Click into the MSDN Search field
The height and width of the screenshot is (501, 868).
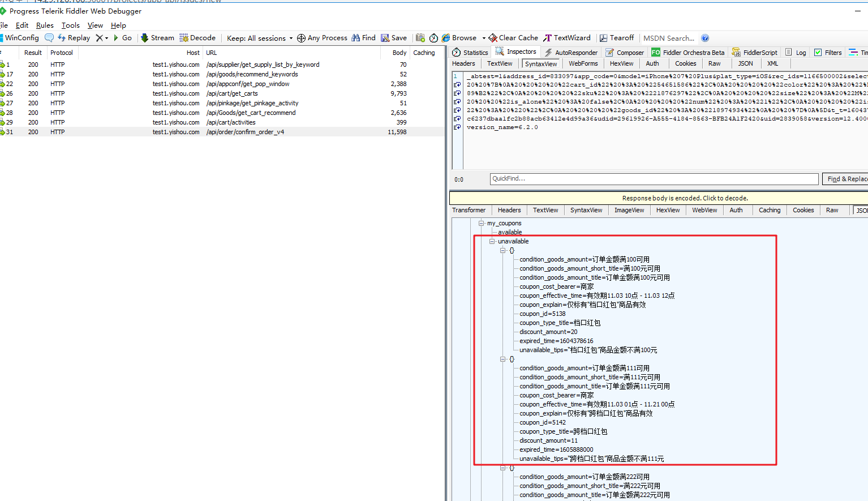tap(669, 38)
